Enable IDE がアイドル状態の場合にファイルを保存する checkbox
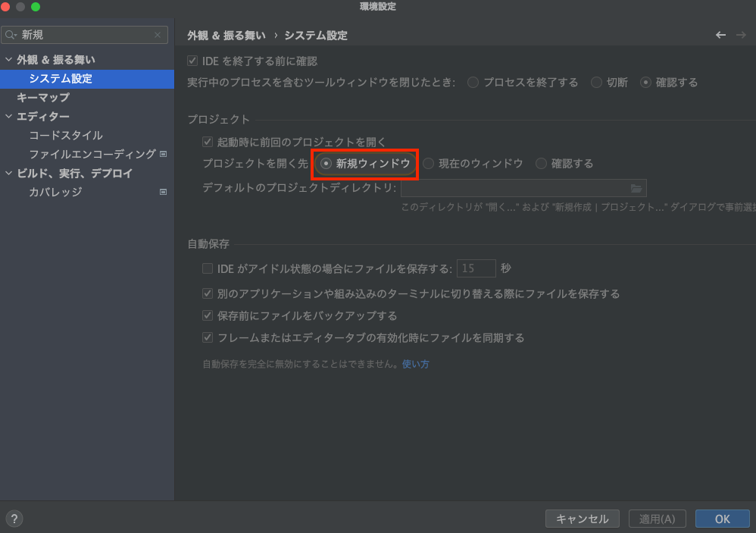Viewport: 756px width, 533px height. 208,268
